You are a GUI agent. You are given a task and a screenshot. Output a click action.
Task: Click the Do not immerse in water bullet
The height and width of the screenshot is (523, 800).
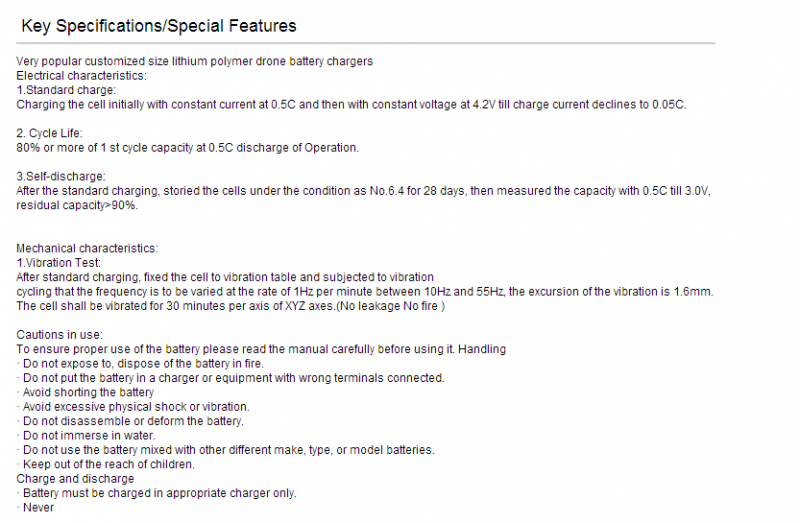point(86,436)
